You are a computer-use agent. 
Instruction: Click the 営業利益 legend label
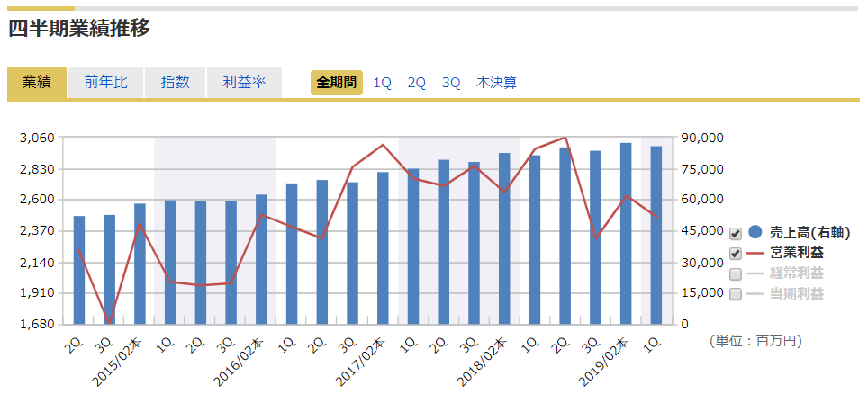click(x=796, y=253)
